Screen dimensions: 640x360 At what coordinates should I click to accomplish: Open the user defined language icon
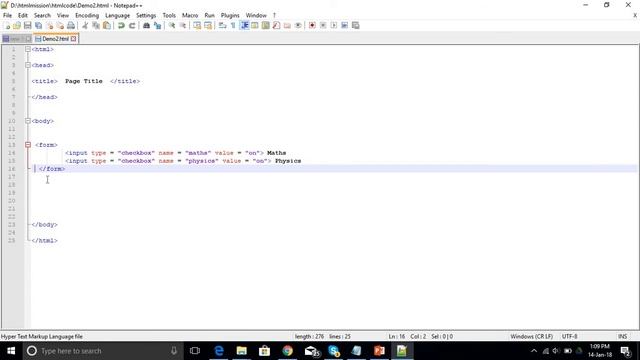[255, 25]
